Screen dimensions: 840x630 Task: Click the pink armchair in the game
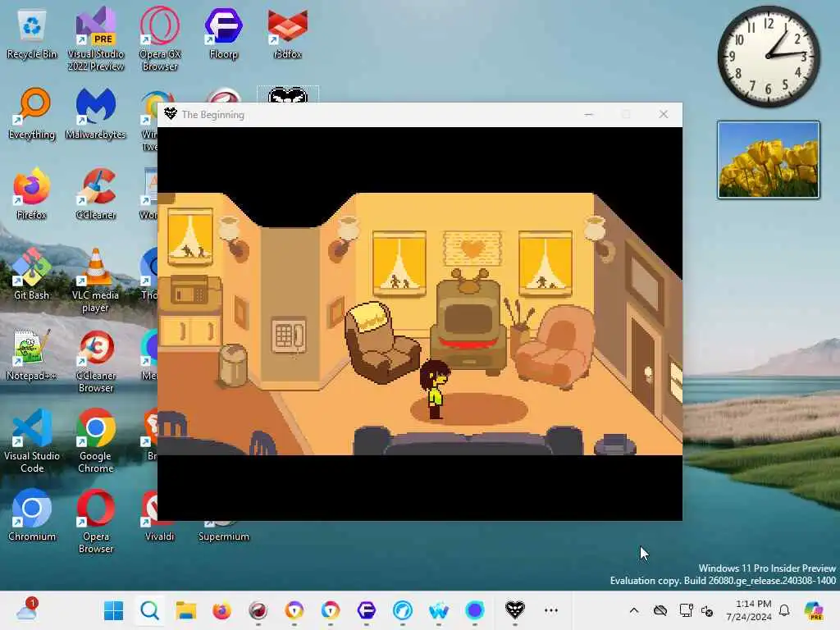tap(555, 347)
